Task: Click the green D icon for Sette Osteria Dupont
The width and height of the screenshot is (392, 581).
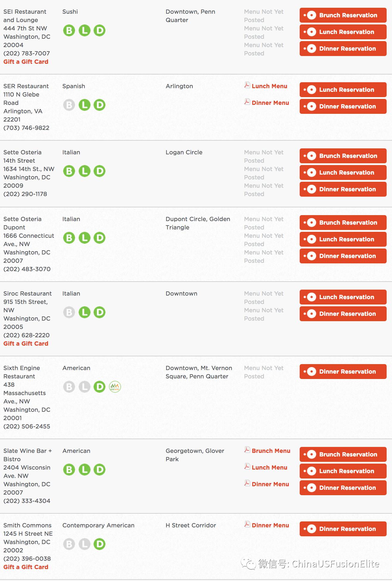Action: 99,238
